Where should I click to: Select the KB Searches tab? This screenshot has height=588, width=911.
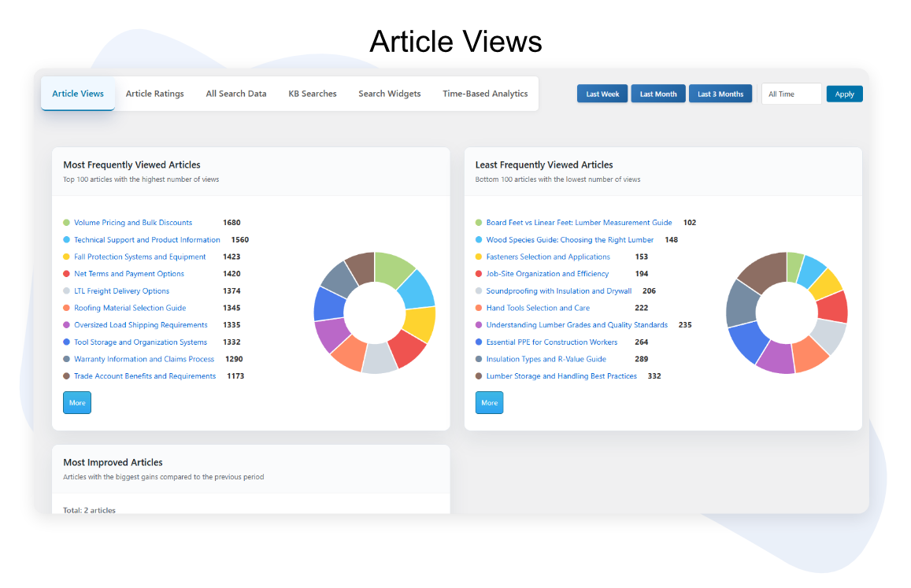pyautogui.click(x=313, y=94)
